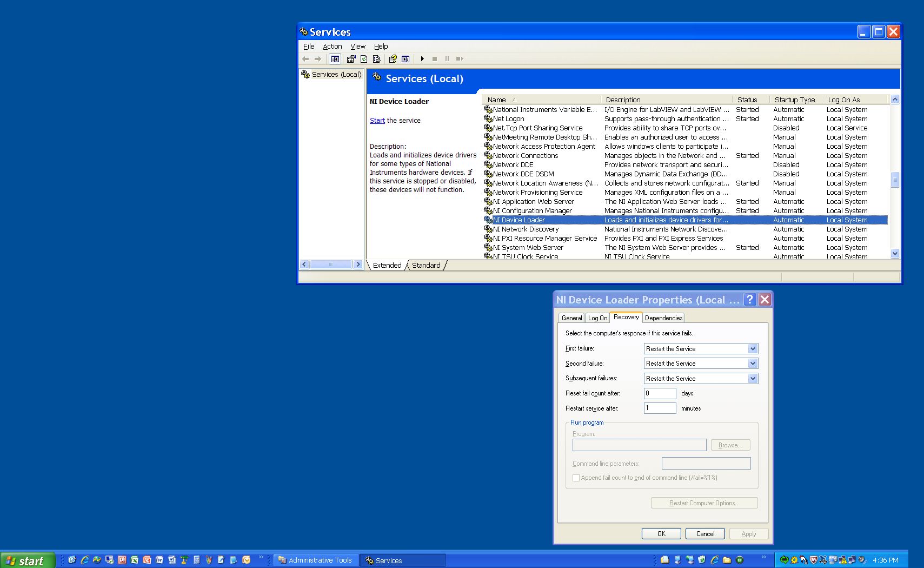924x568 pixels.
Task: Click the volume speaker tray icon
Action: click(862, 560)
